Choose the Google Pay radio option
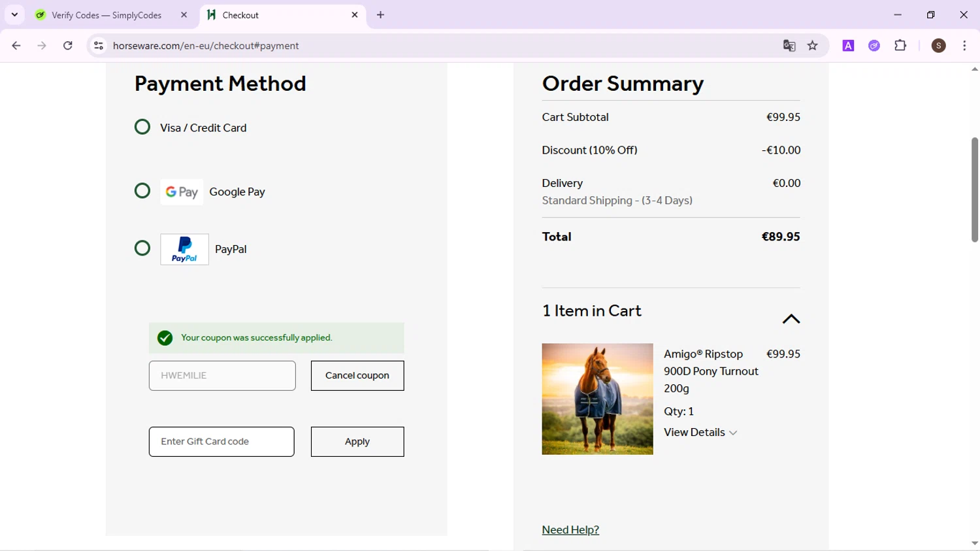Viewport: 980px width, 551px height. click(142, 191)
